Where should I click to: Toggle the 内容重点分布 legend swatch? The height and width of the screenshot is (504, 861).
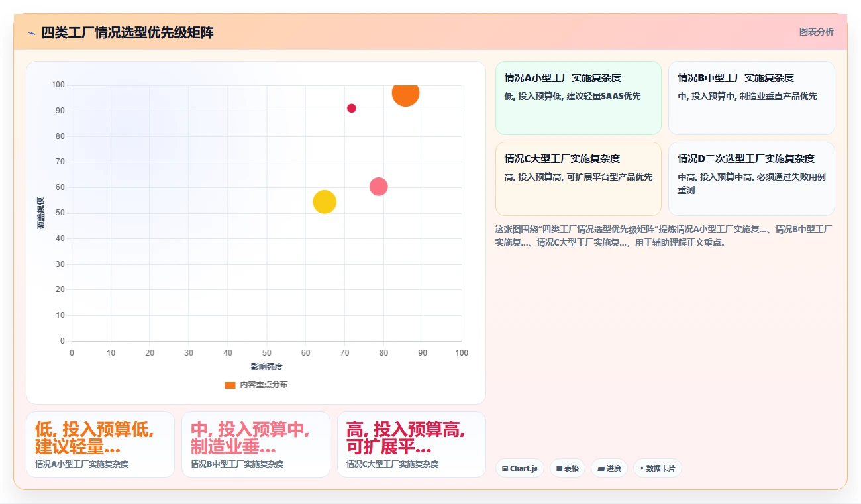coord(230,385)
